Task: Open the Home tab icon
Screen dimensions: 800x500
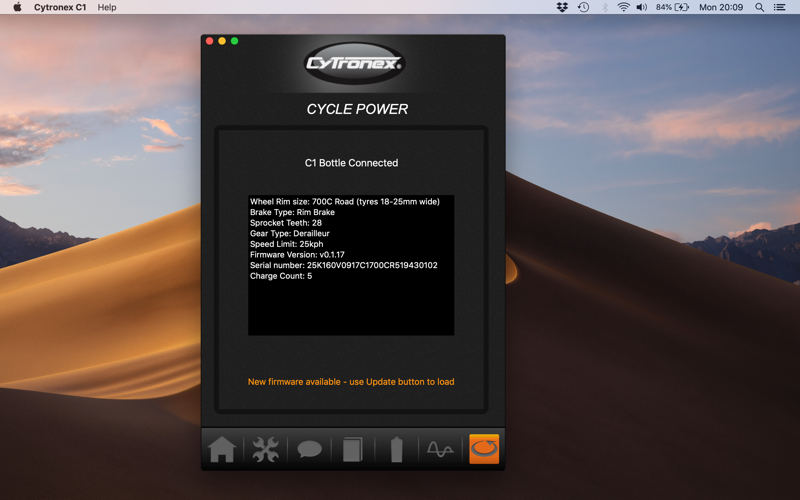Action: point(222,449)
